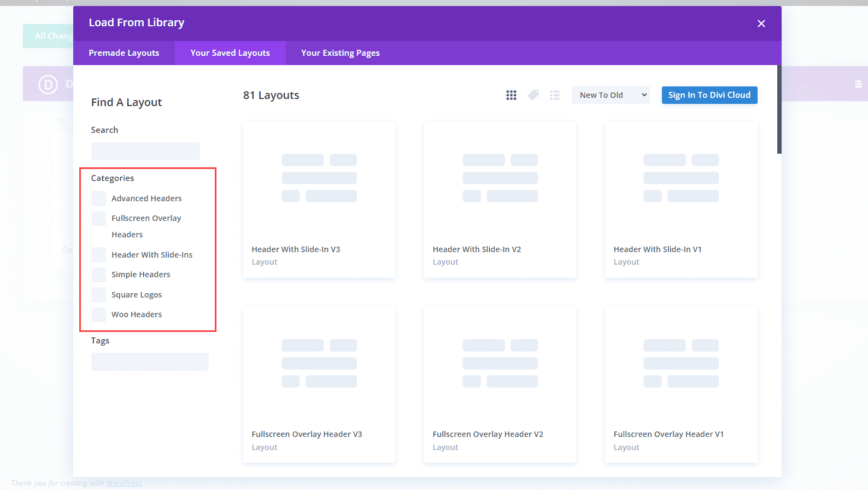The width and height of the screenshot is (868, 490).
Task: Click the tag view icon
Action: coord(533,95)
